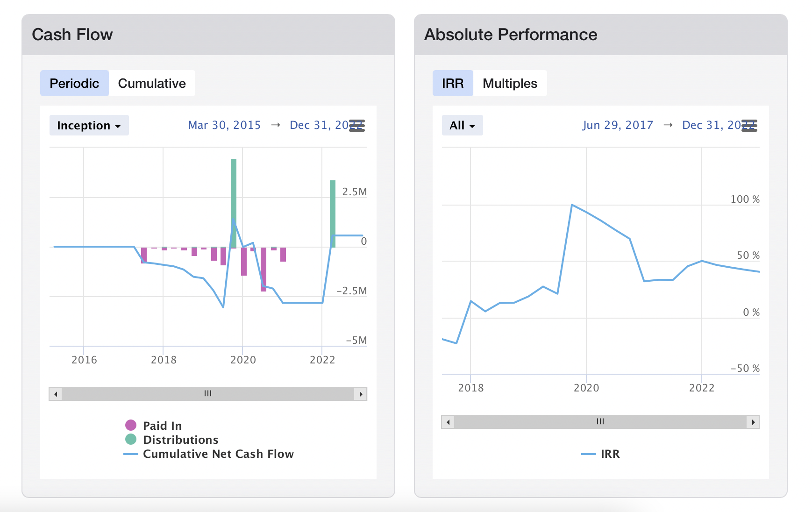Open the Cash Flow chart hamburger menu
Viewport: 812px width, 512px height.
pyautogui.click(x=357, y=125)
